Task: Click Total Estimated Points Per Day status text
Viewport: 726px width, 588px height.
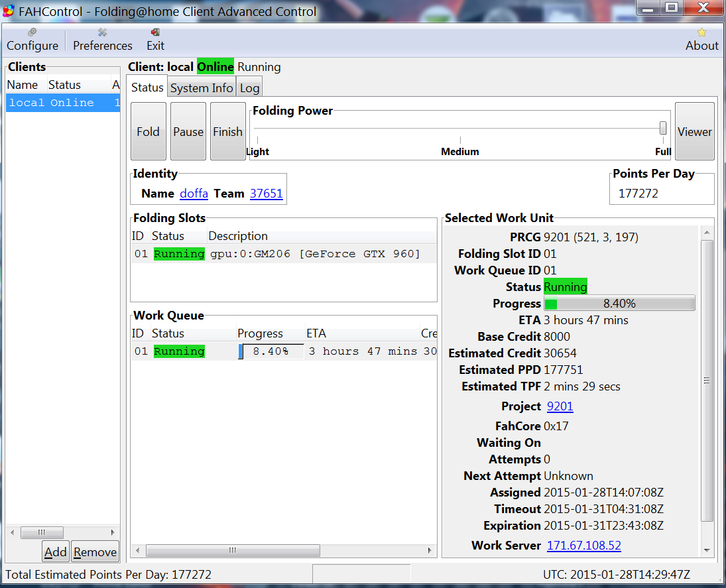Action: [108, 575]
